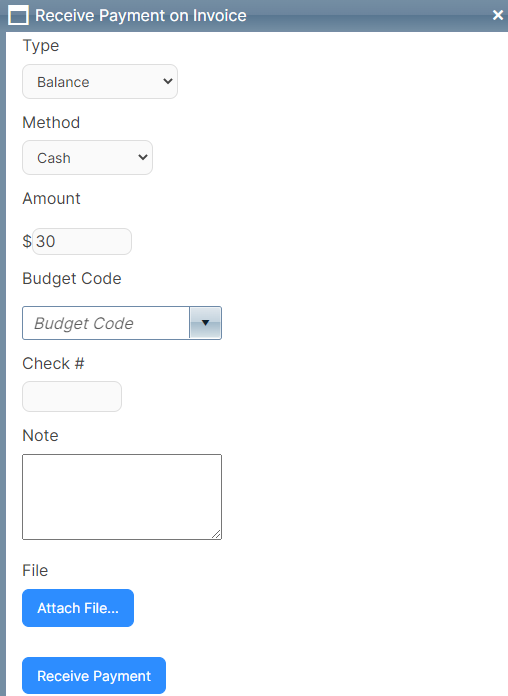The width and height of the screenshot is (508, 696).
Task: Click the Method field label
Action: click(x=51, y=123)
